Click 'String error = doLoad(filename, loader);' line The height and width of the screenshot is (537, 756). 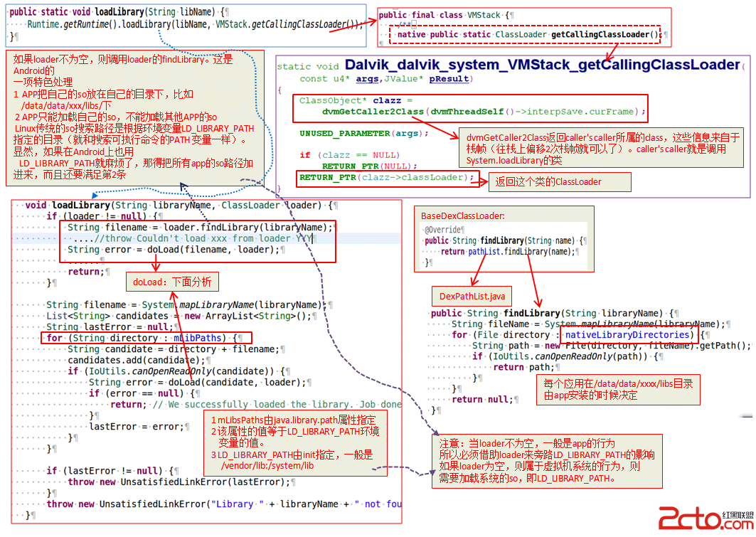click(x=174, y=250)
